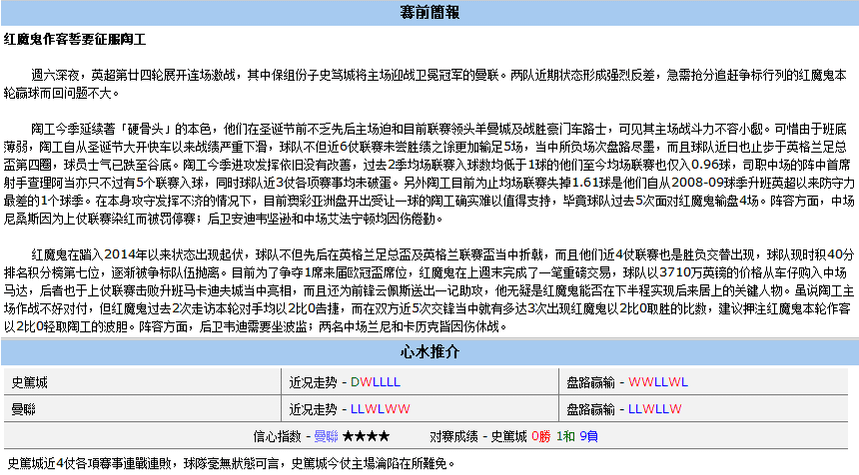Click the 0勝 head-to-head value
Screen dimensions: 859x475
coord(541,436)
